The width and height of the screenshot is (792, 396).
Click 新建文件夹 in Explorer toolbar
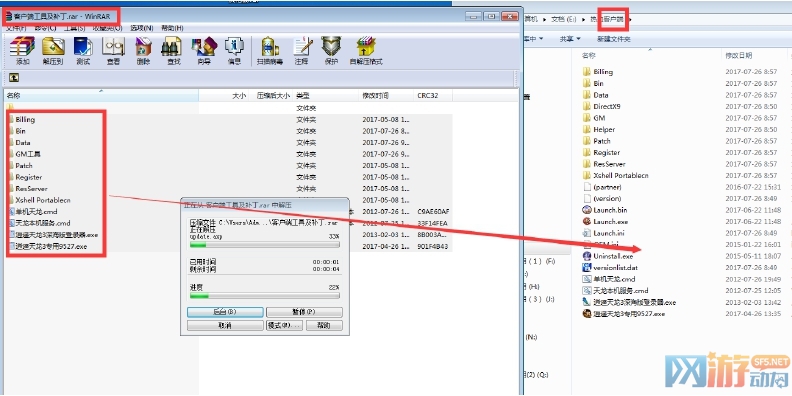(613, 39)
